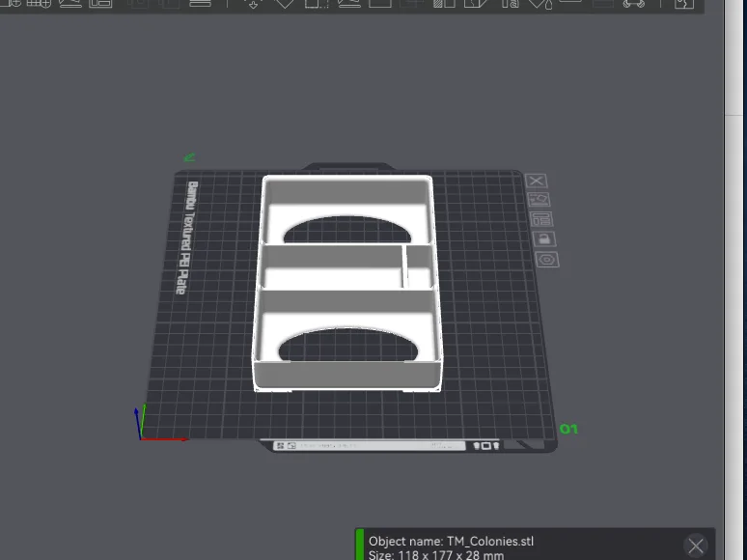This screenshot has width=747, height=560.
Task: Toggle the plate lock icon
Action: point(544,238)
